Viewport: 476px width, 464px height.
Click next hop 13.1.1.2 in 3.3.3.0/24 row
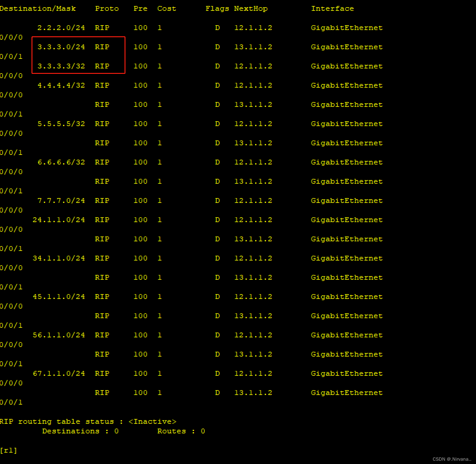tap(253, 47)
